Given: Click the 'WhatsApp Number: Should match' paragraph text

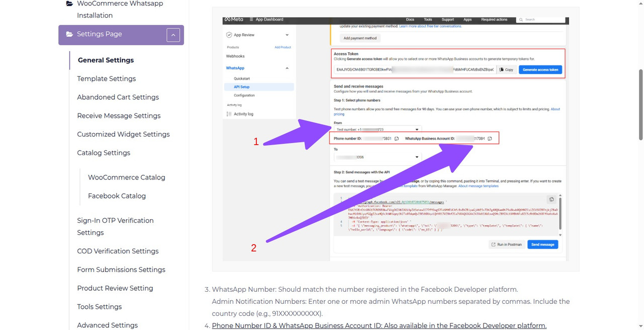Looking at the screenshot, I should 365,290.
